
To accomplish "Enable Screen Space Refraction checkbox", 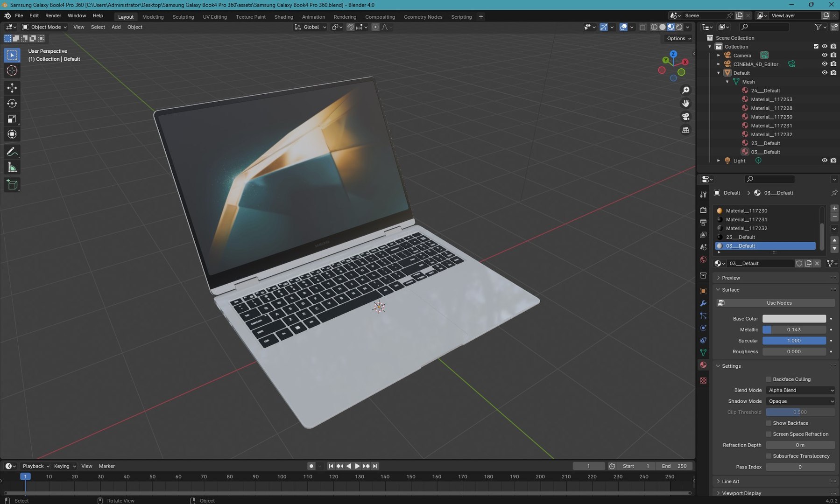I will (x=769, y=434).
